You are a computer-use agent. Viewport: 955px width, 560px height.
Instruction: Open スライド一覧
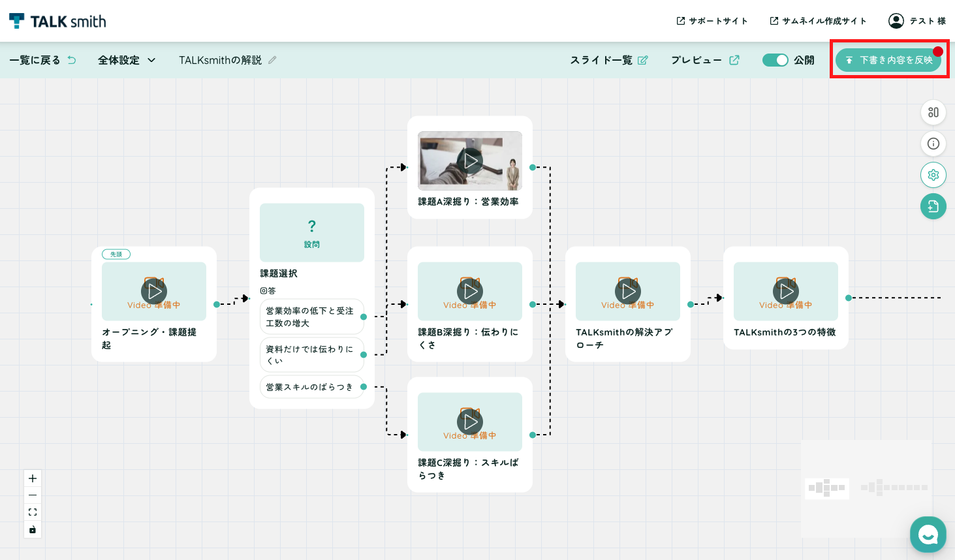pyautogui.click(x=609, y=60)
